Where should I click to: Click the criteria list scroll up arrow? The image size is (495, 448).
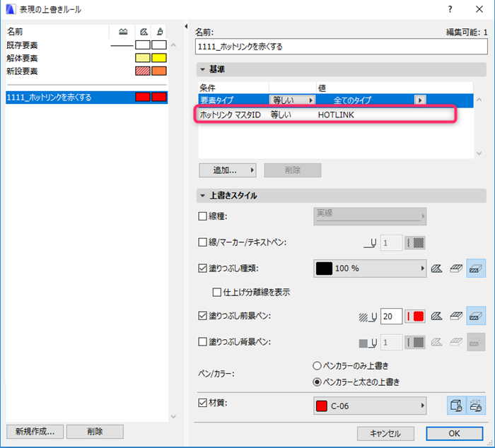coord(479,100)
